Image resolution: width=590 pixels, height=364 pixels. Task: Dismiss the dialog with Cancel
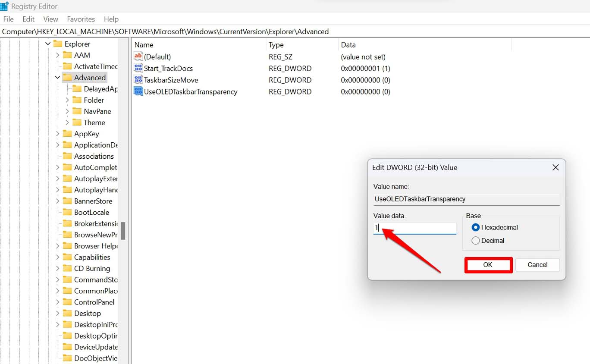[x=537, y=264]
